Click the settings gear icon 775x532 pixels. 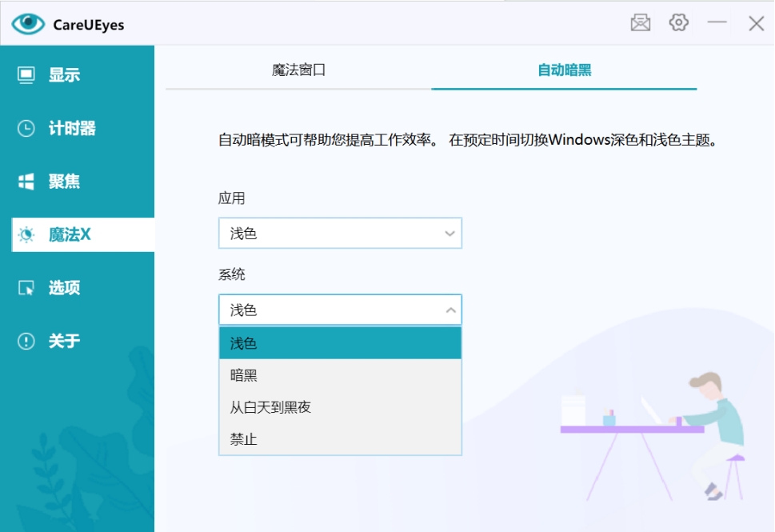coord(678,22)
